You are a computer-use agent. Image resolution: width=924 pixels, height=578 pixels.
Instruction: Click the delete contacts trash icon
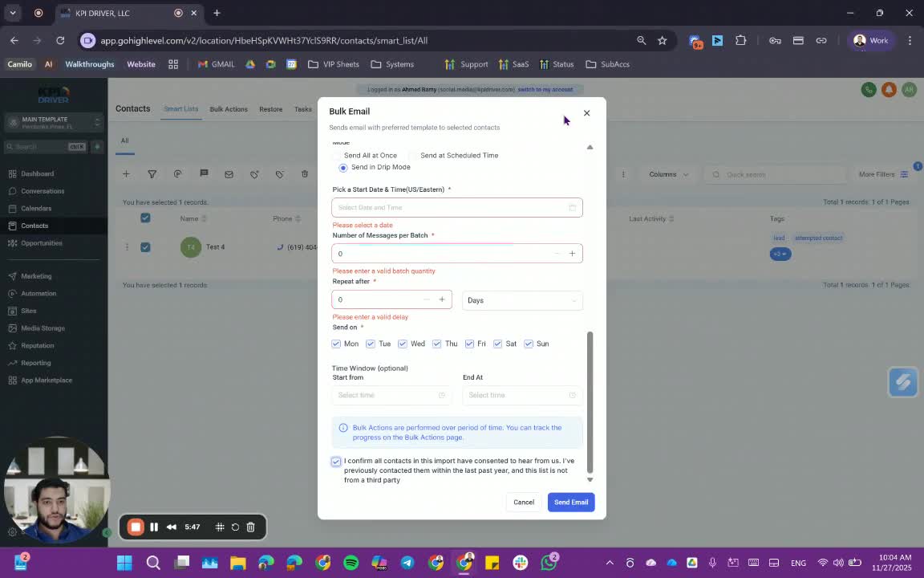coord(305,174)
